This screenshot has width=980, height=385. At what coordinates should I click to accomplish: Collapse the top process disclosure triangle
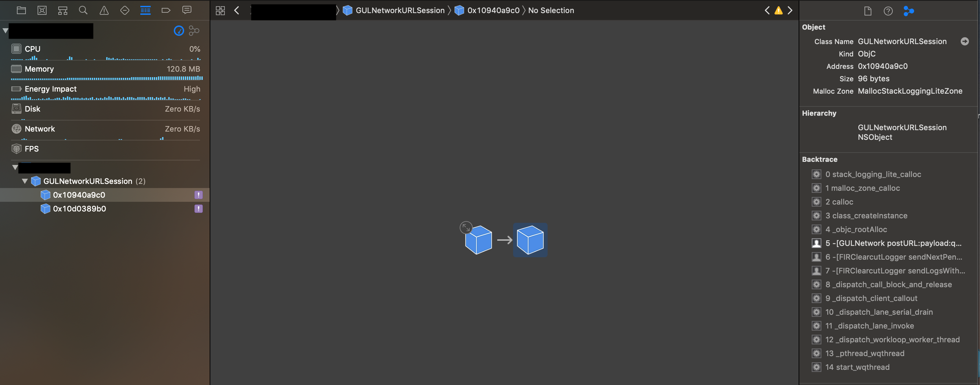pyautogui.click(x=5, y=30)
